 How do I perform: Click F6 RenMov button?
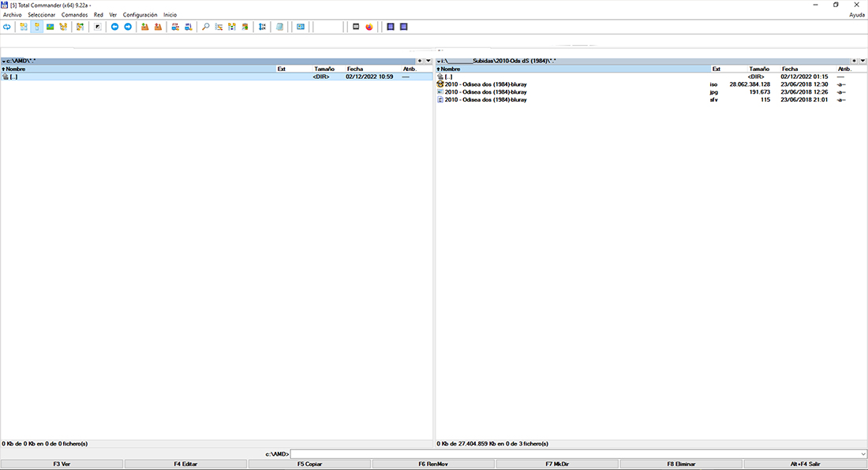click(433, 464)
